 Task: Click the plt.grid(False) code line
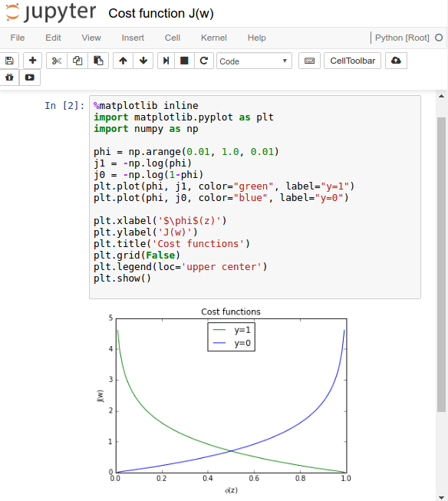pyautogui.click(x=137, y=255)
